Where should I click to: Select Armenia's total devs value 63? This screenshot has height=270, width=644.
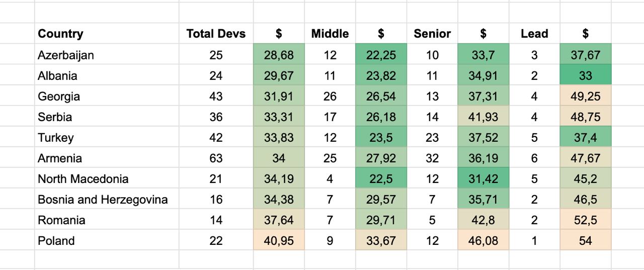[x=216, y=158]
